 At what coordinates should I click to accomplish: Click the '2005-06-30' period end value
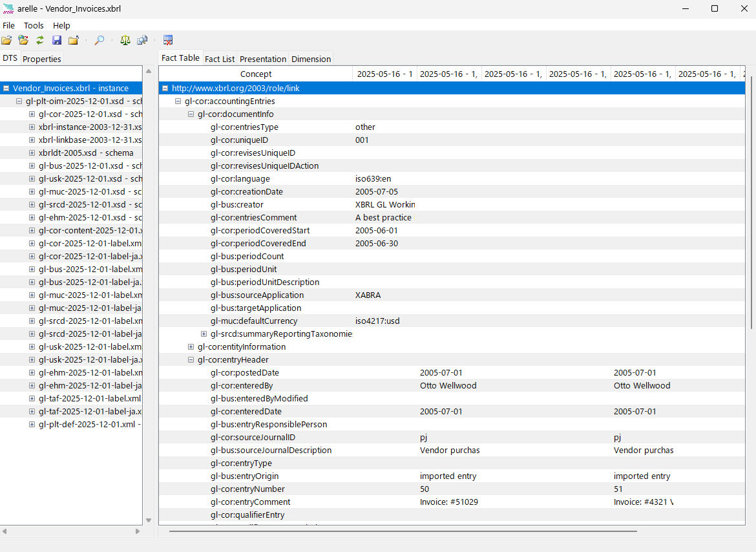[377, 244]
